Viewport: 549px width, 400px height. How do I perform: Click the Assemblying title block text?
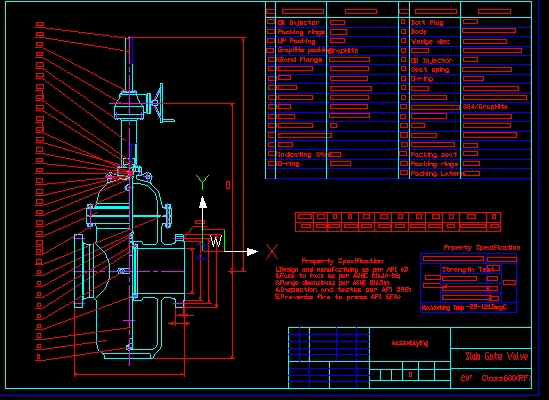pos(410,343)
